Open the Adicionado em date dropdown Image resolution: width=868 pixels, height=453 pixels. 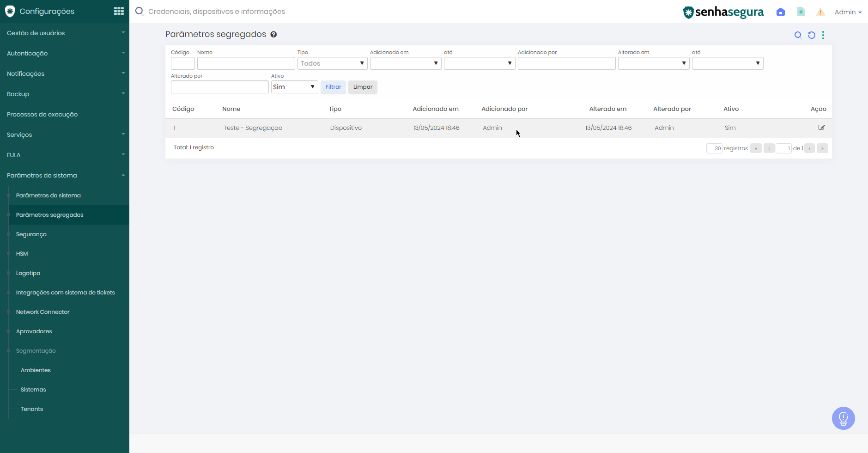(x=406, y=63)
